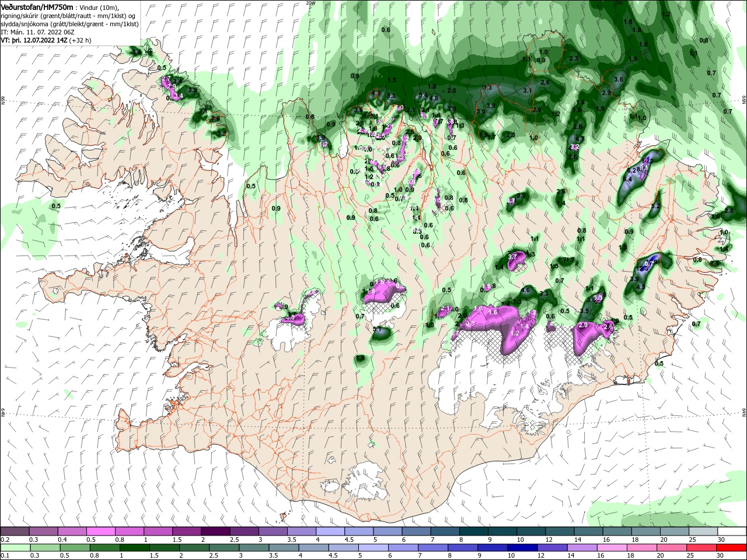
Task: Click the bright magenta 0.5 snow swatch
Action: click(101, 531)
